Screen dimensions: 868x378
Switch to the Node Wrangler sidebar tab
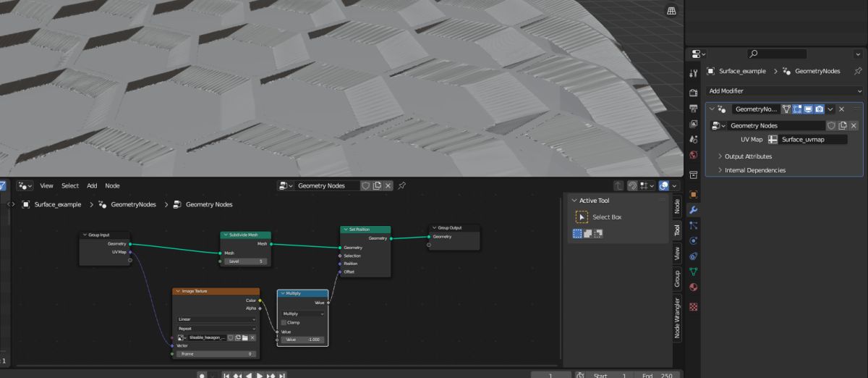coord(677,318)
